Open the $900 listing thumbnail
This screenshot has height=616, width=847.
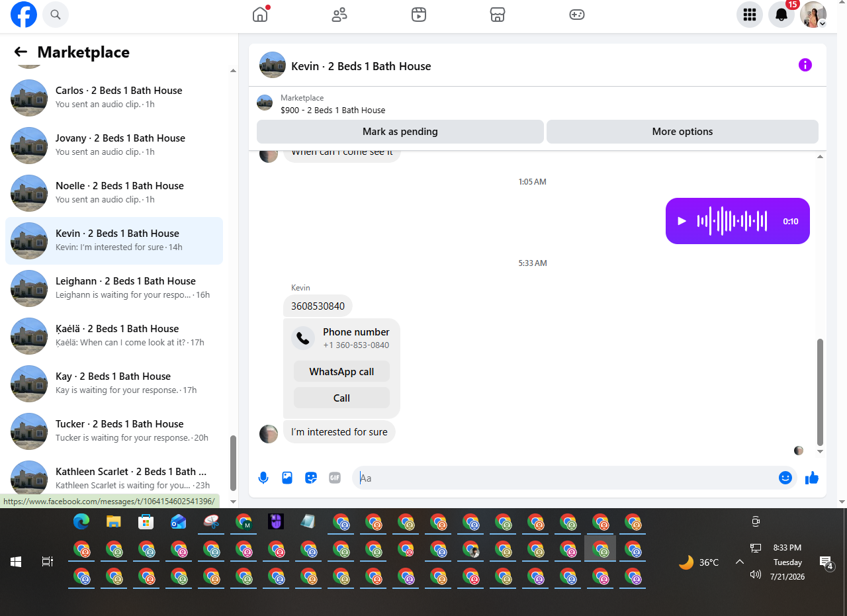(265, 103)
